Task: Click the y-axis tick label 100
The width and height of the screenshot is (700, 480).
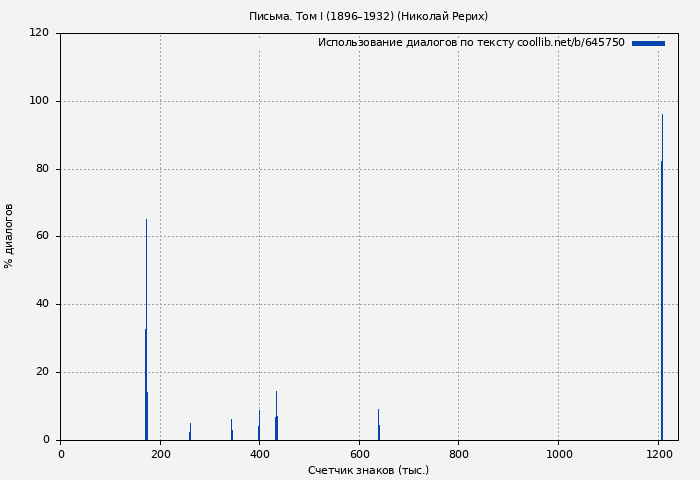Action: pos(39,101)
